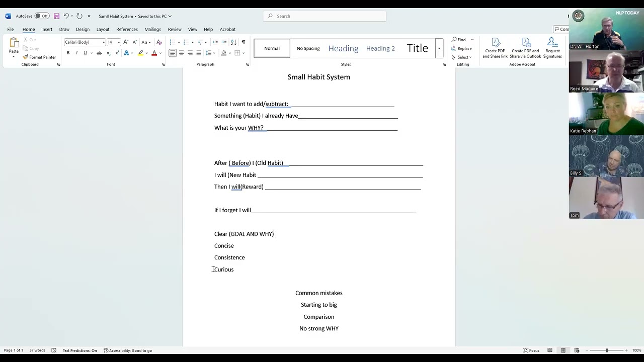
Task: Create PDF and Share link
Action: (495, 48)
